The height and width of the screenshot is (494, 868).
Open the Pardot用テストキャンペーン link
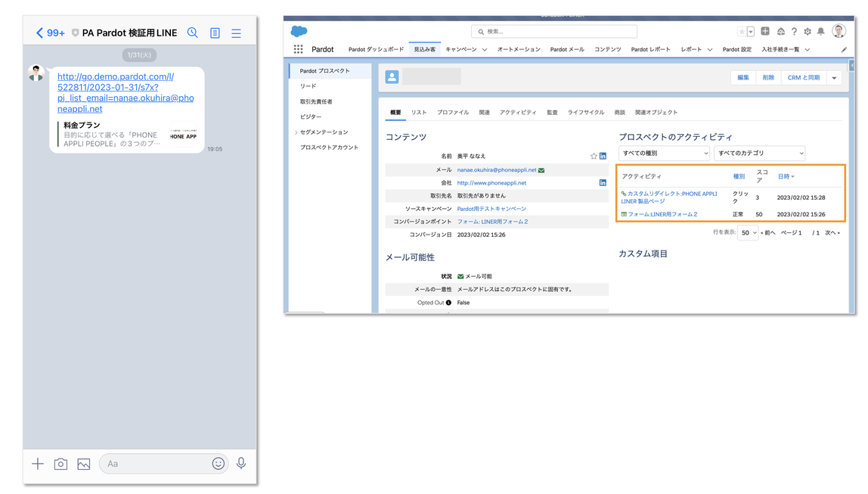click(491, 209)
